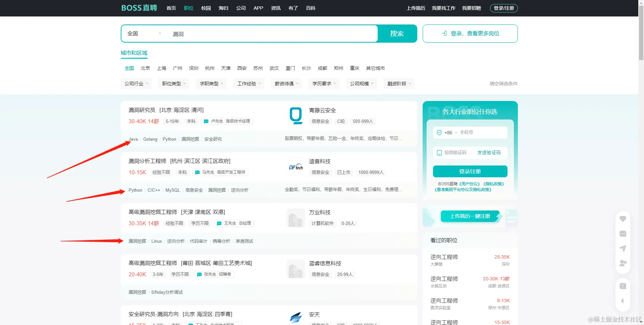Screen dimensions: 644x325
Task: Expand the 公司规模 filter
Action: coord(362,84)
